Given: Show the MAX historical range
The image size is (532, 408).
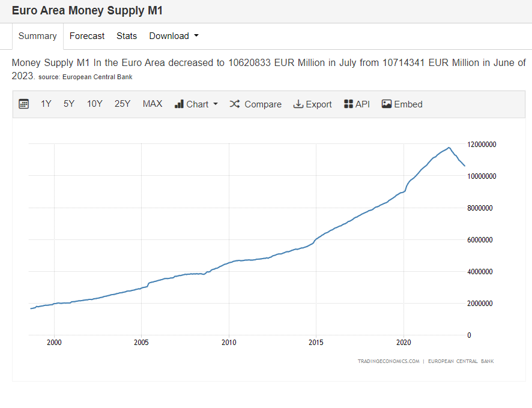Looking at the screenshot, I should [153, 104].
